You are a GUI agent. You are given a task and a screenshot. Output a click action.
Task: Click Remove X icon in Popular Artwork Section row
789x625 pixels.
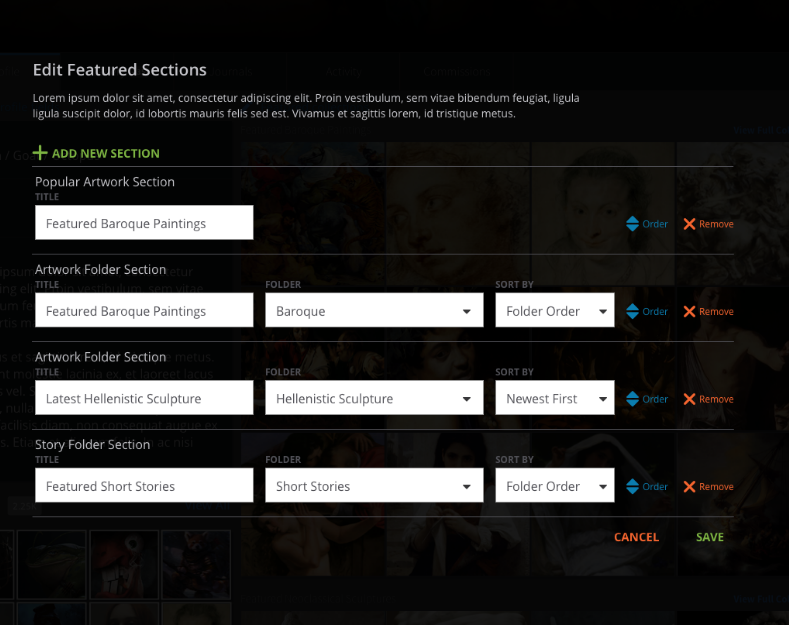689,224
